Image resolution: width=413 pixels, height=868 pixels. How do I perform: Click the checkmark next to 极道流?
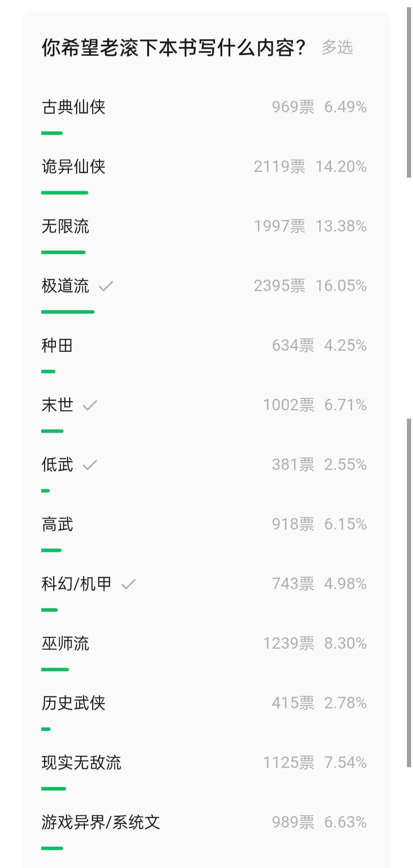106,286
